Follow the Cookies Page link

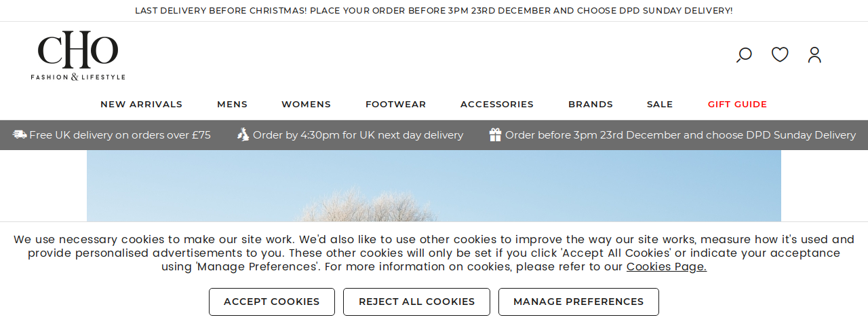point(667,267)
